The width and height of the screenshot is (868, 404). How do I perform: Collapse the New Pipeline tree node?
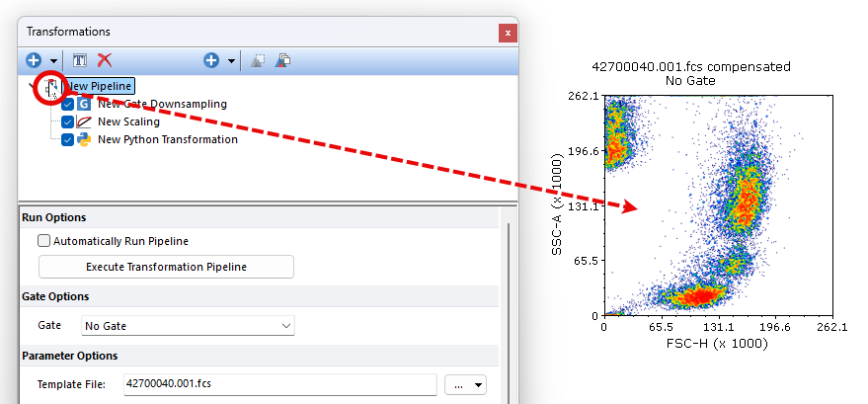31,87
